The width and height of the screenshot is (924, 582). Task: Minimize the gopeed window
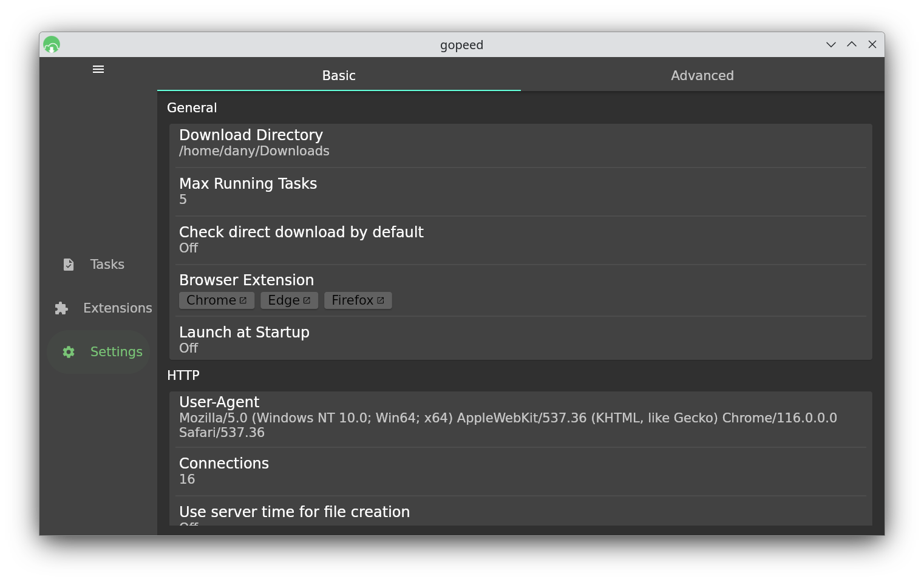click(x=831, y=44)
